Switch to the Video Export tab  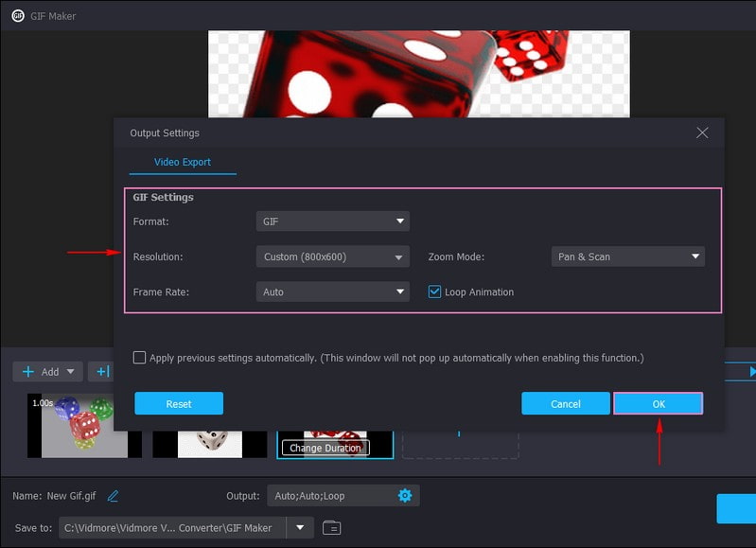click(183, 162)
